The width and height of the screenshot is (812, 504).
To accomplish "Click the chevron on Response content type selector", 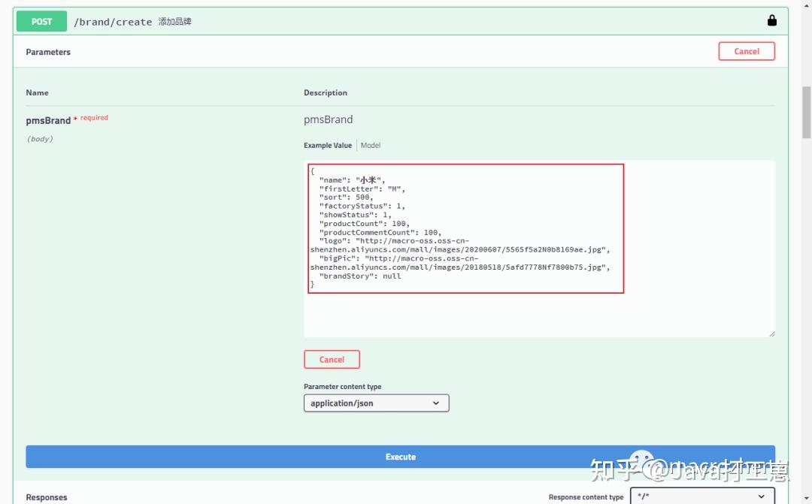I will [759, 496].
